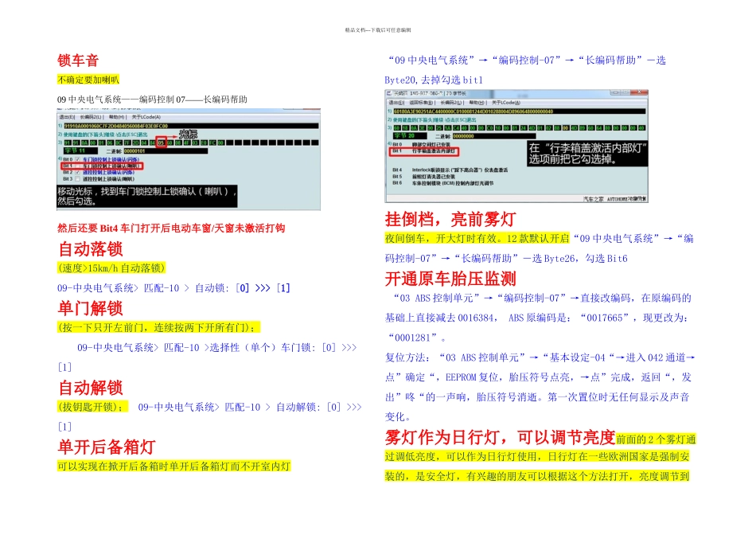Click the page header 精品文档--下载后可任意编辑
This screenshot has width=756, height=535.
click(377, 30)
